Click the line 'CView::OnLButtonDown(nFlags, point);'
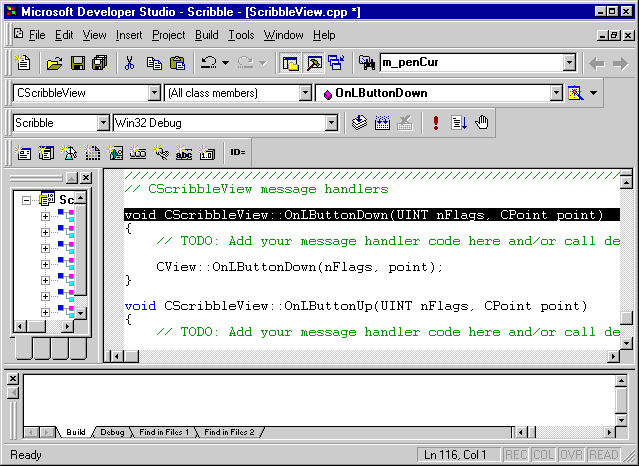This screenshot has height=466, width=639. click(299, 267)
